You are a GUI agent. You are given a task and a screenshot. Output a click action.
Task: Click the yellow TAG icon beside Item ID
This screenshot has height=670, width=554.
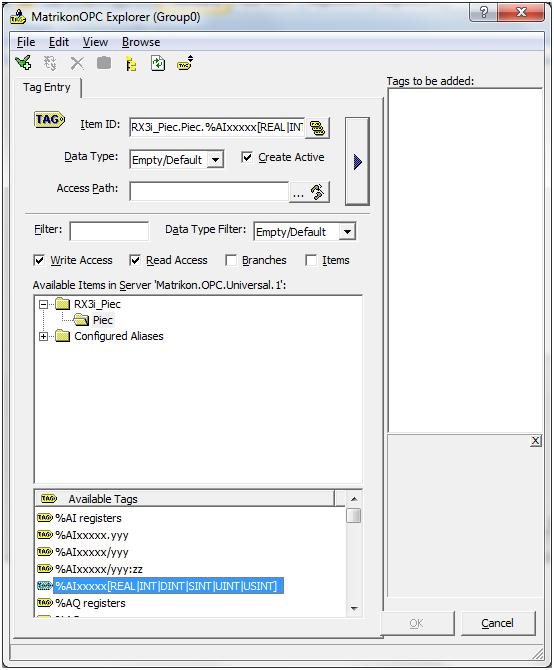(x=50, y=120)
